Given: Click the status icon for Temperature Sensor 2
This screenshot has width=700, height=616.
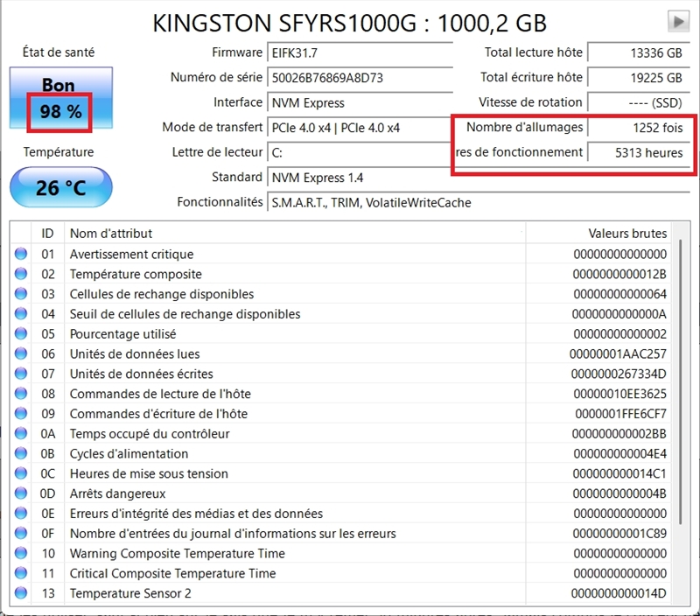Looking at the screenshot, I should tap(21, 593).
